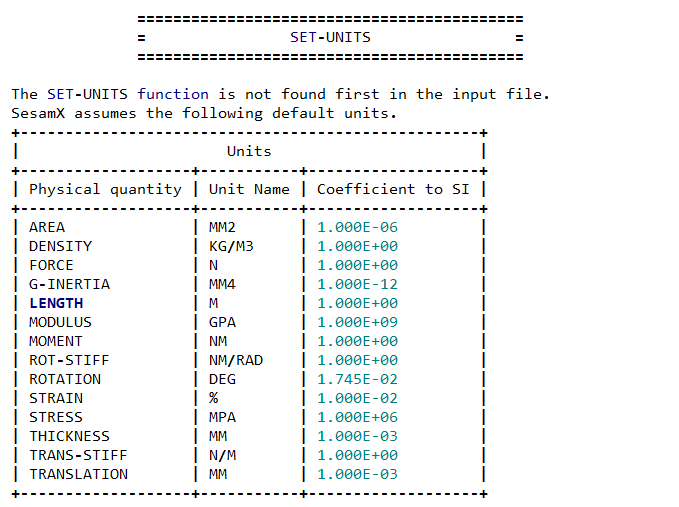This screenshot has height=507, width=679.
Task: Select the FORCE row label
Action: (x=52, y=266)
